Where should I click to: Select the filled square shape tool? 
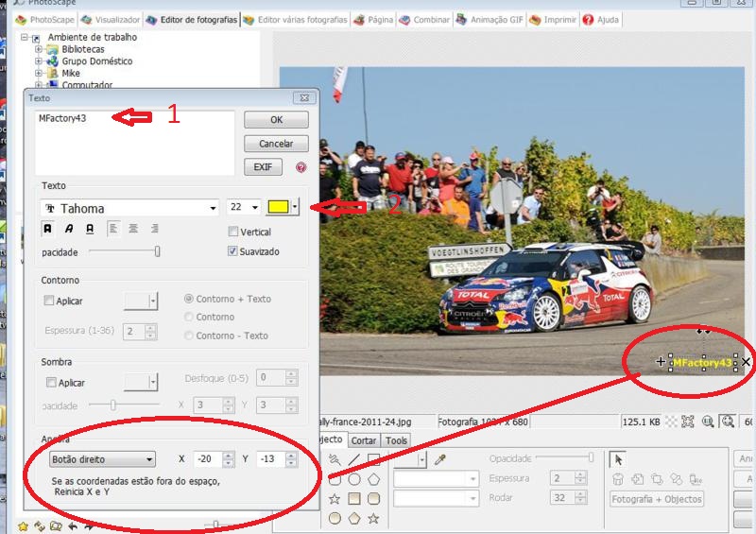[353, 499]
